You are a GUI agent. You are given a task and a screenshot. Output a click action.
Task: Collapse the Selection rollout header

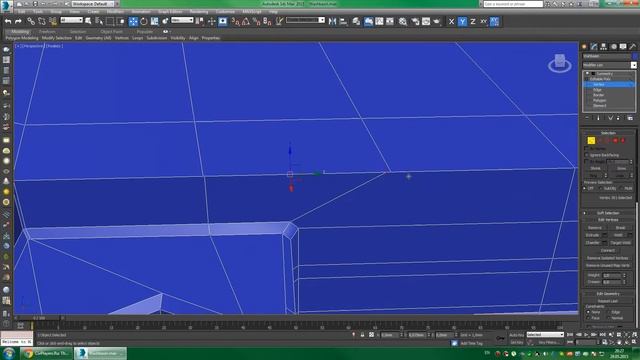608,133
